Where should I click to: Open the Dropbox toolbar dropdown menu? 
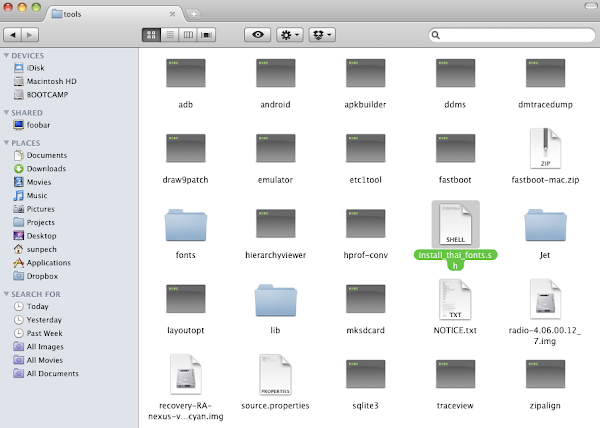point(322,35)
